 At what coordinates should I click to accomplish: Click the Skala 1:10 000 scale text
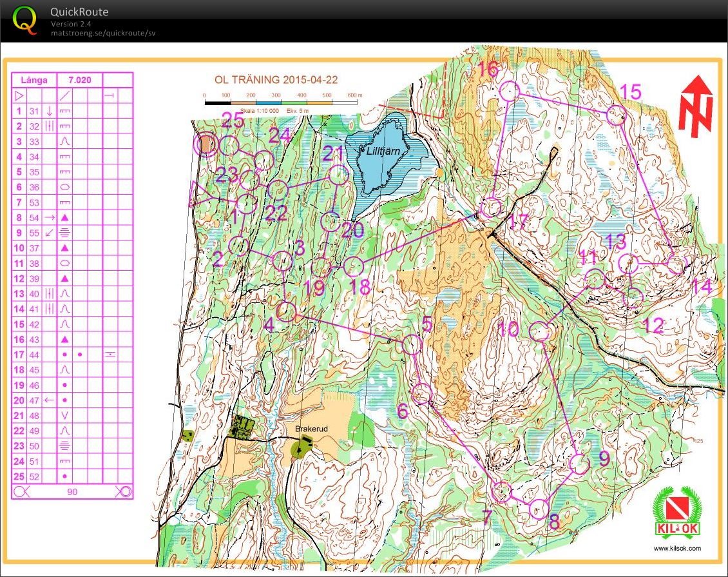click(259, 111)
